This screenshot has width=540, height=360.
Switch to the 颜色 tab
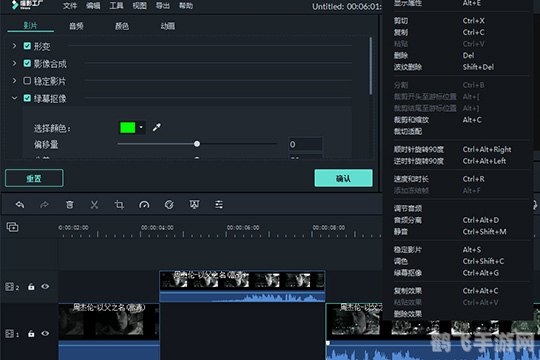[122, 26]
